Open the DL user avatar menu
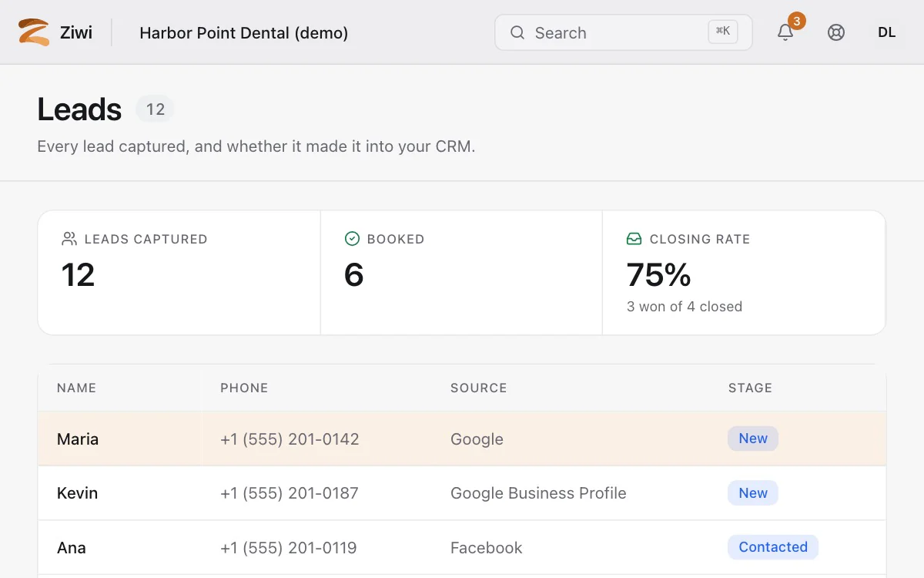 pos(887,32)
